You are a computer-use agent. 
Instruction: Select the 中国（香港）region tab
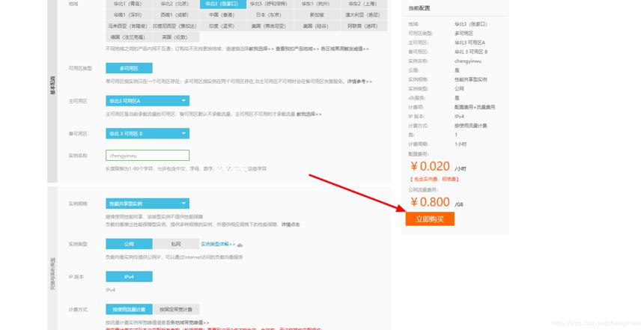[222, 15]
